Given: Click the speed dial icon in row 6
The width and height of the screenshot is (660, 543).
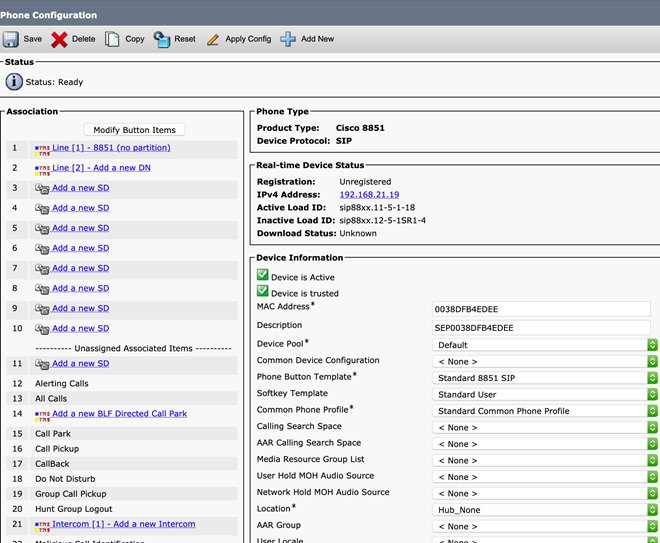Looking at the screenshot, I should (x=42, y=249).
